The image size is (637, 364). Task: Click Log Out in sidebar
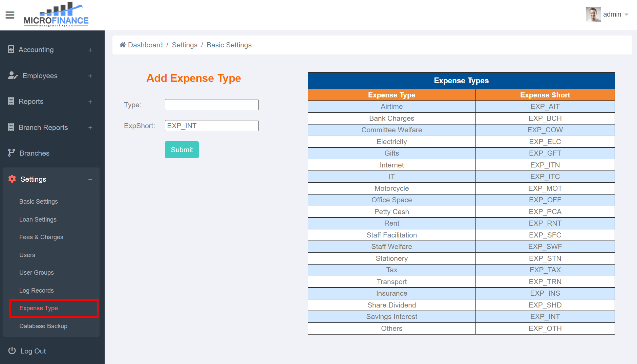[33, 351]
